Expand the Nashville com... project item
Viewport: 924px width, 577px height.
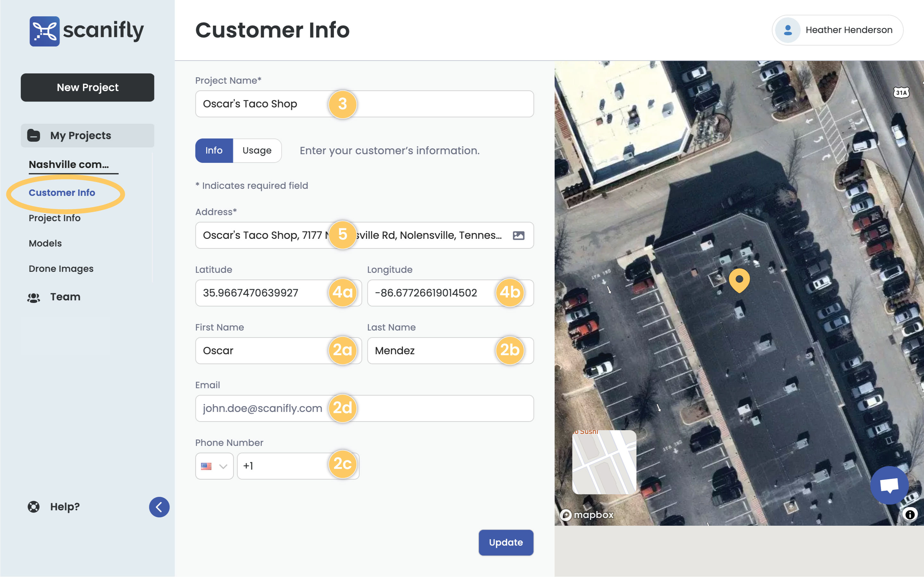pos(69,164)
